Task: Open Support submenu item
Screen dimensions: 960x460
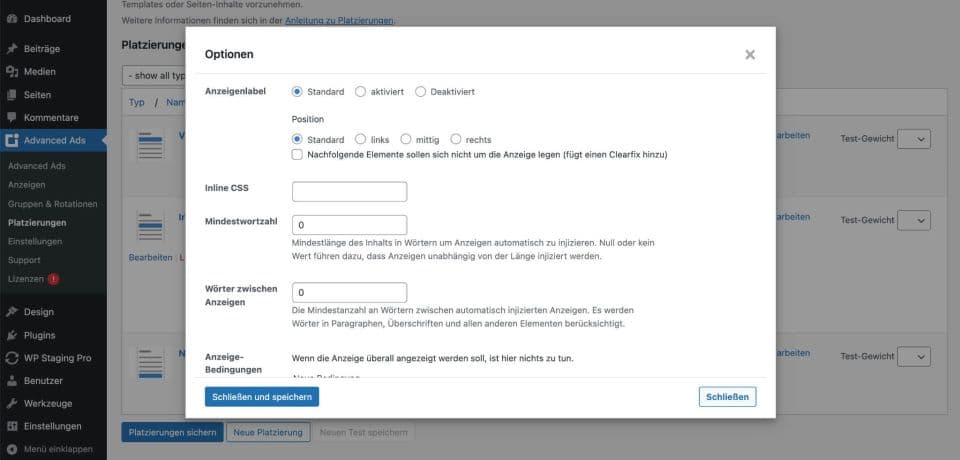Action: pyautogui.click(x=24, y=260)
